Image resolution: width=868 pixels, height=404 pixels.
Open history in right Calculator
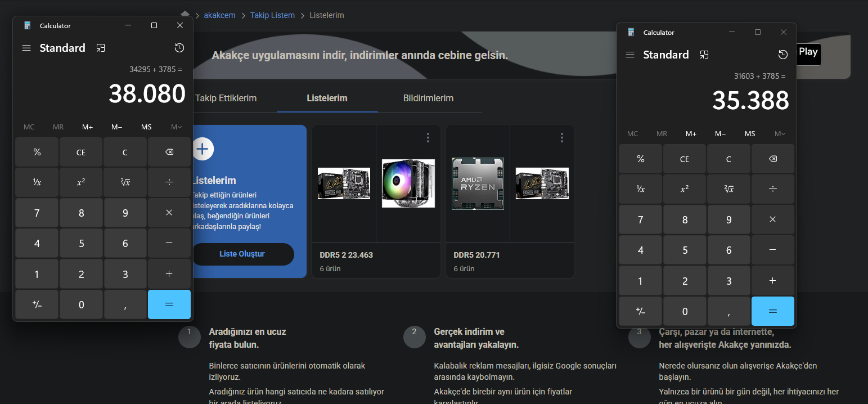(x=783, y=55)
